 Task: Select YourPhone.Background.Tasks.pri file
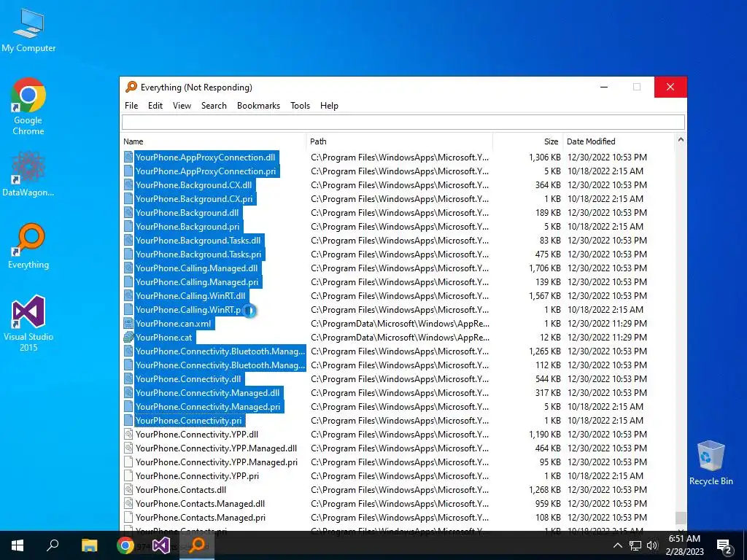click(x=198, y=254)
